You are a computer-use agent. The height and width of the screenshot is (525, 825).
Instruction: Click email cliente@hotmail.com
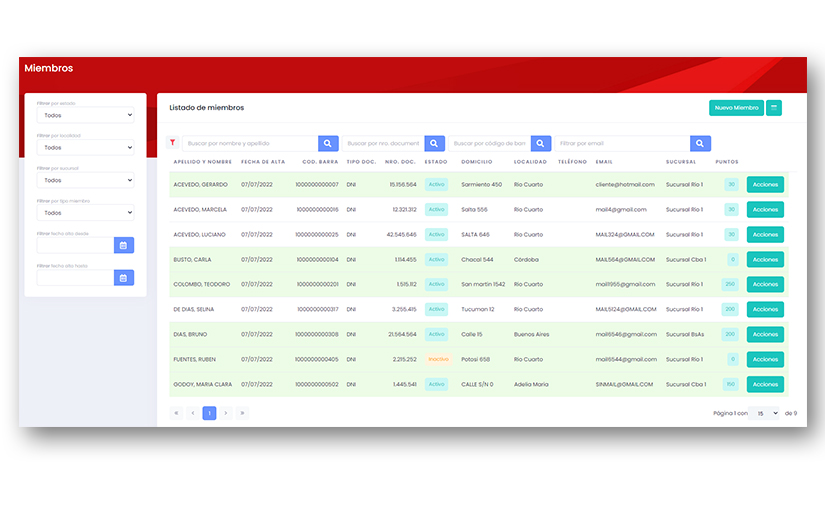(625, 185)
